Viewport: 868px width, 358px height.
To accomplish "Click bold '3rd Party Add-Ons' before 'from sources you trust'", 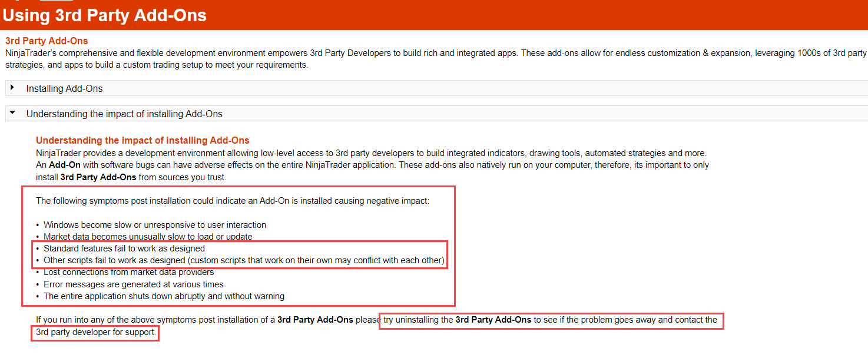I will (x=98, y=177).
